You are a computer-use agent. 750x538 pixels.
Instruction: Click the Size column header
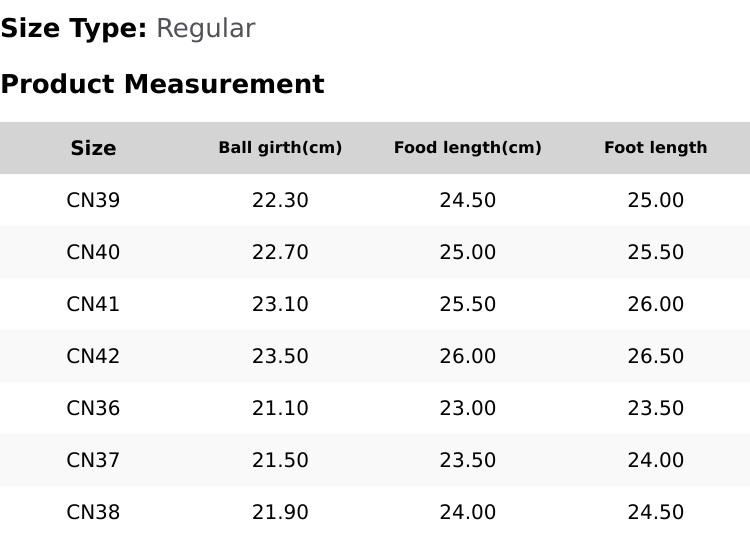93,148
